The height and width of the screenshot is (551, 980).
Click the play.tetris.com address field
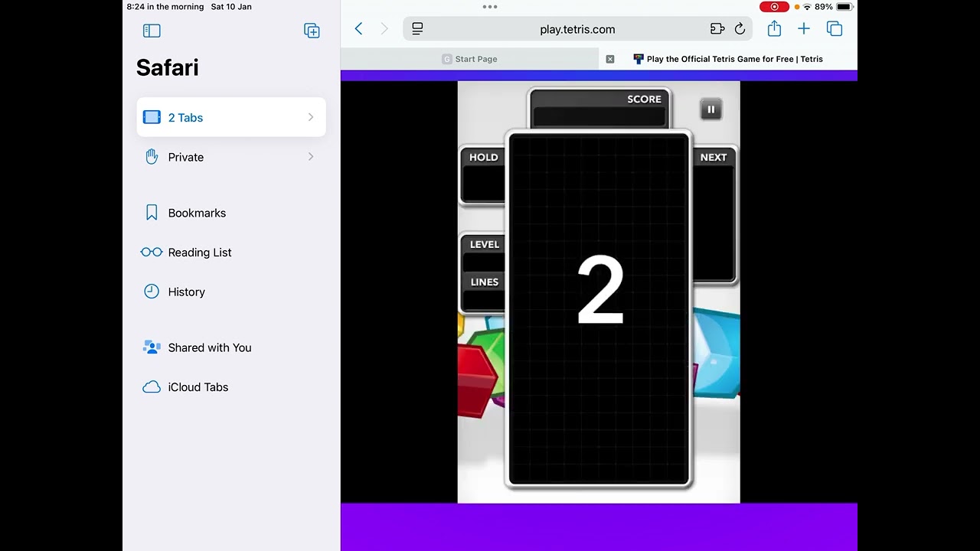point(577,29)
